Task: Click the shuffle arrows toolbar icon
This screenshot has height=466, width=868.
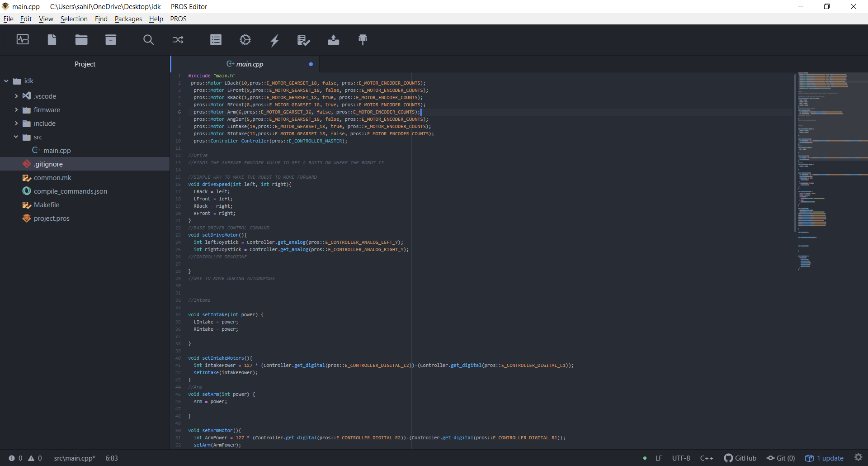Action: click(x=178, y=40)
